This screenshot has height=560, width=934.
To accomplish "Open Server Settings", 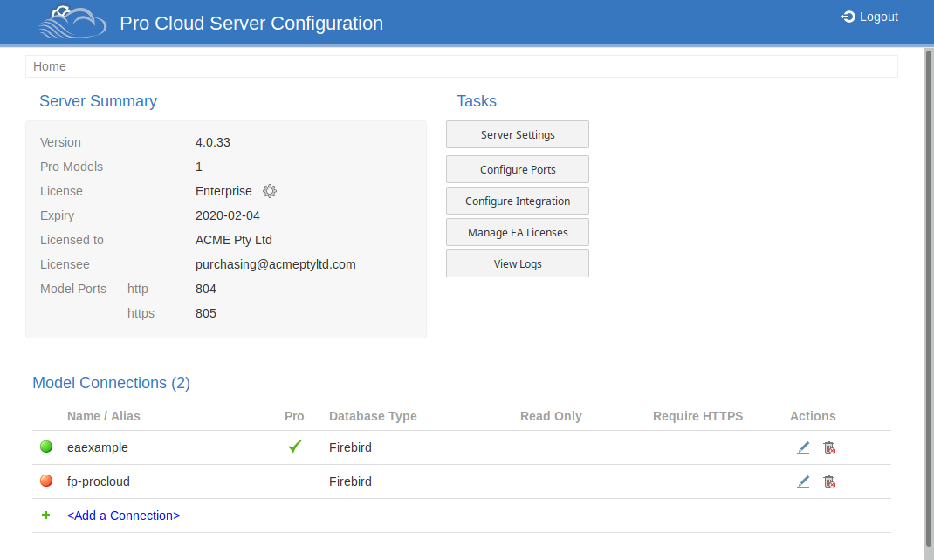I will click(518, 134).
